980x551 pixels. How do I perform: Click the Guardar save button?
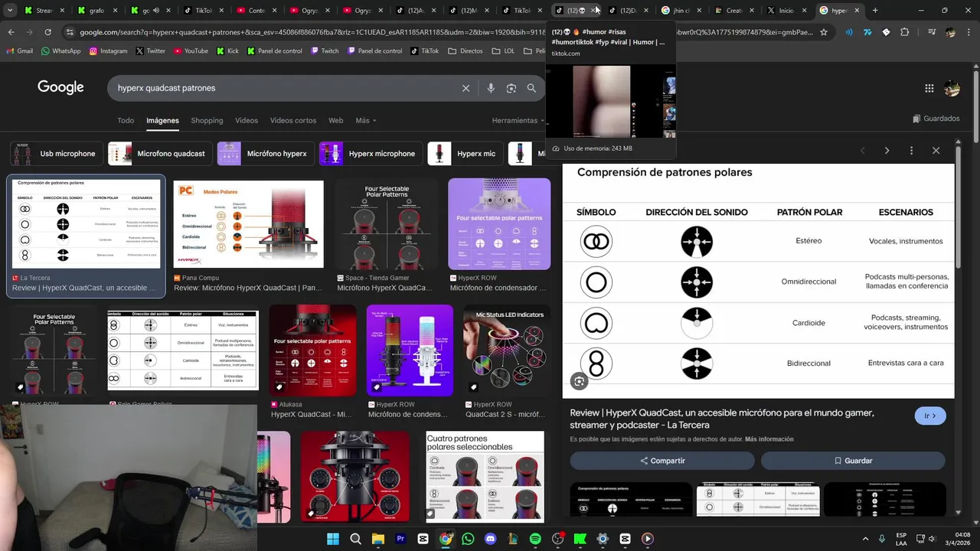pyautogui.click(x=853, y=461)
